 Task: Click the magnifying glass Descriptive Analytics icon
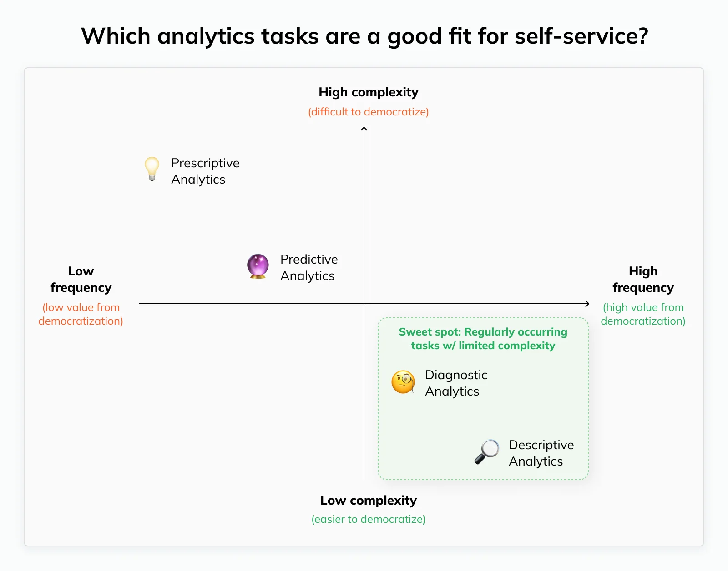[x=487, y=452]
